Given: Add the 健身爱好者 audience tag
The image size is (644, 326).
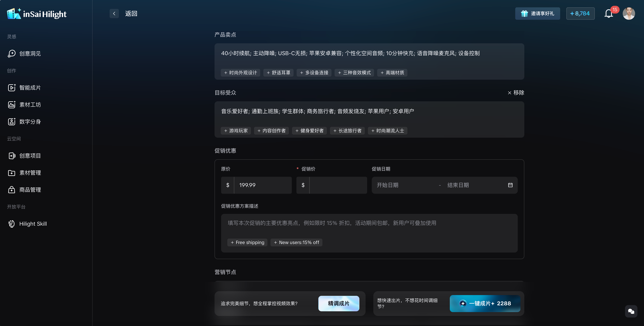Looking at the screenshot, I should [309, 131].
